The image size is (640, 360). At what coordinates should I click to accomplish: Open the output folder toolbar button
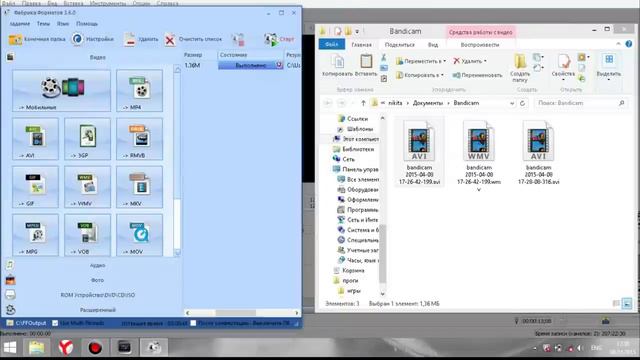[x=37, y=39]
